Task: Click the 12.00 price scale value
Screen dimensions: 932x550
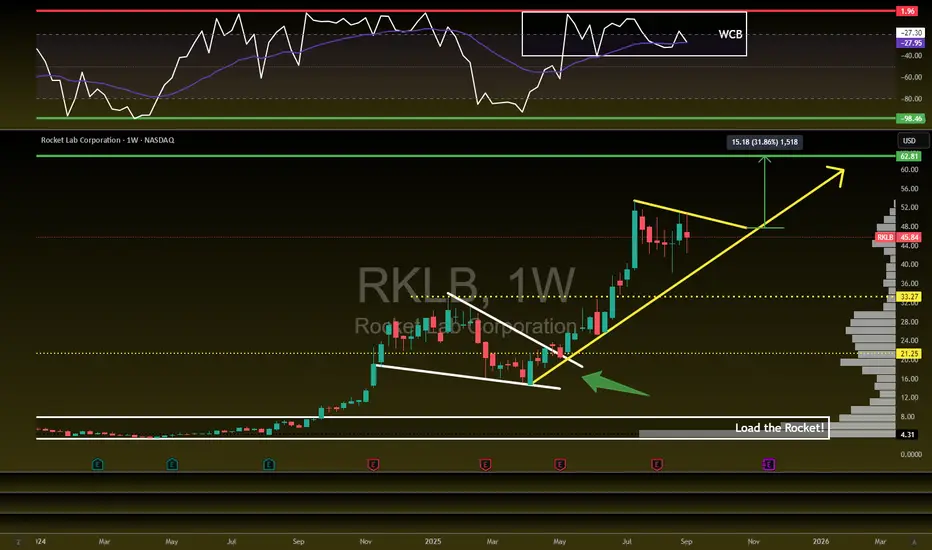Action: coord(909,397)
